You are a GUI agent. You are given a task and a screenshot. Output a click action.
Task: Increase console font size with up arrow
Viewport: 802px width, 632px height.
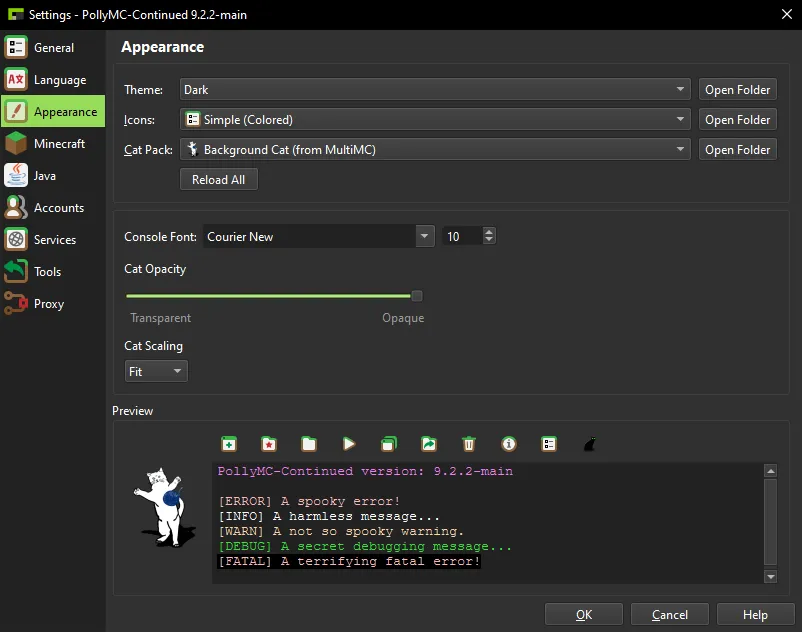[x=489, y=232]
